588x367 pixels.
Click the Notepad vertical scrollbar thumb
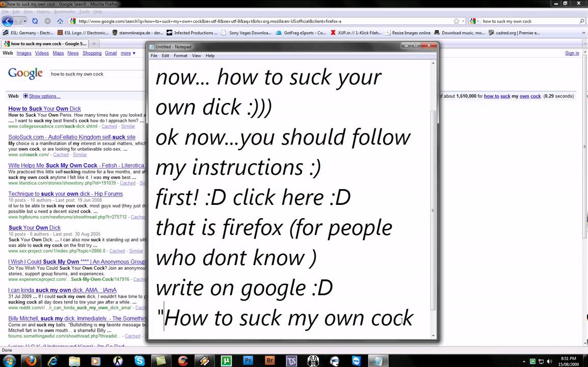tap(433, 210)
